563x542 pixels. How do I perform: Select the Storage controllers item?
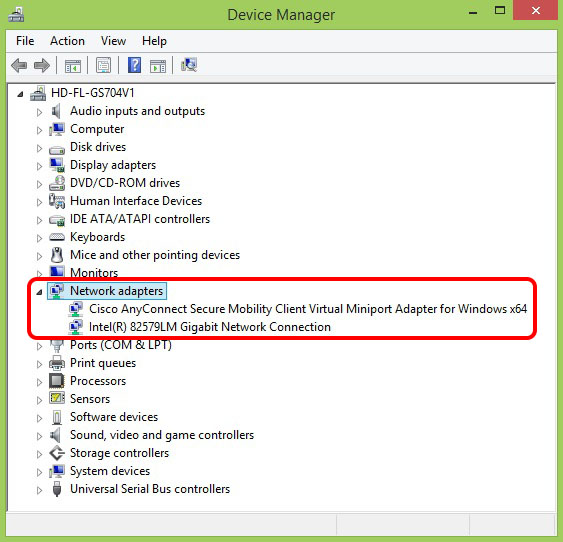(119, 453)
